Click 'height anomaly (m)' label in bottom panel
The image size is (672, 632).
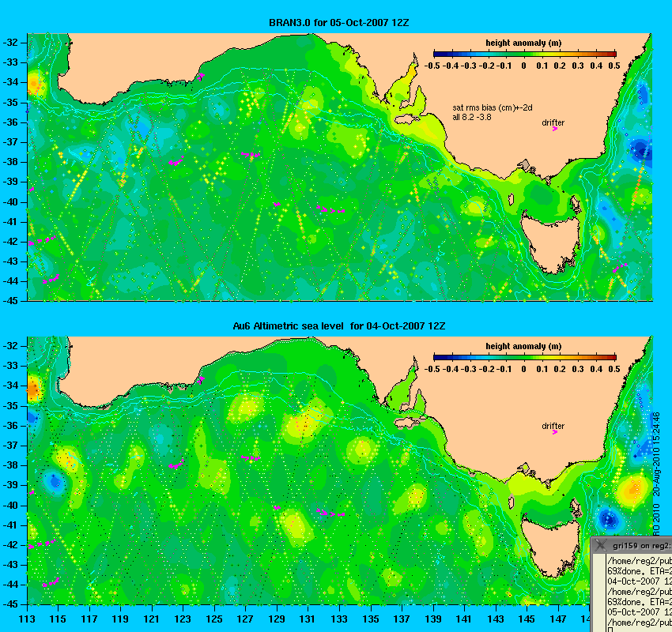[x=523, y=346]
